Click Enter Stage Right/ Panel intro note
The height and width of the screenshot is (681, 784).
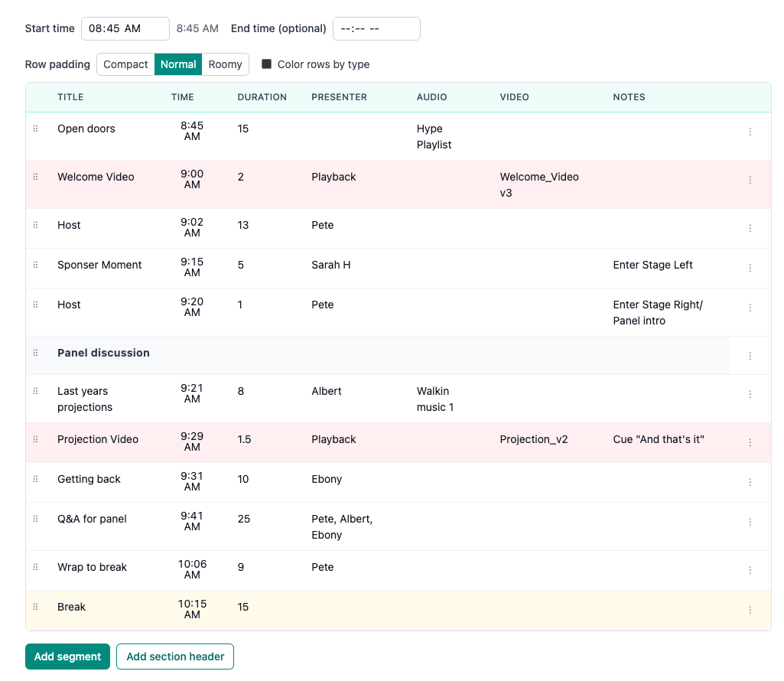point(658,313)
